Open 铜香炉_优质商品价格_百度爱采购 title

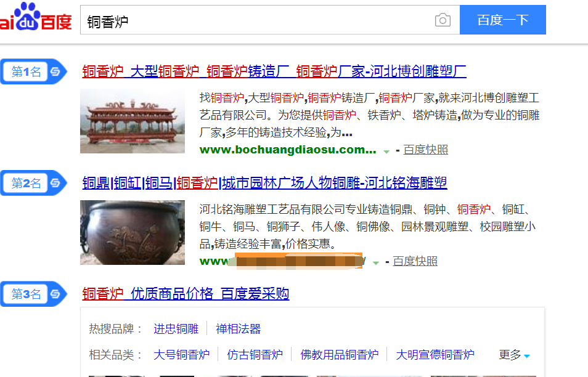pyautogui.click(x=186, y=294)
